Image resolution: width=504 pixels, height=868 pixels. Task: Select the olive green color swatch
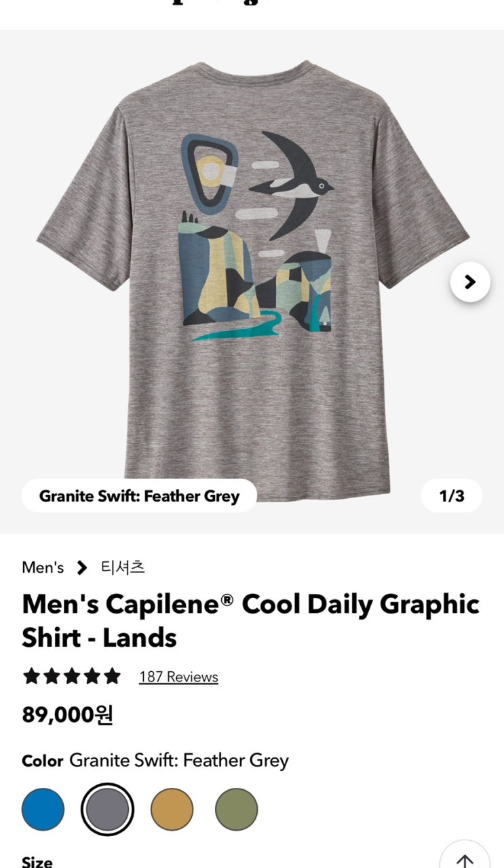236,810
